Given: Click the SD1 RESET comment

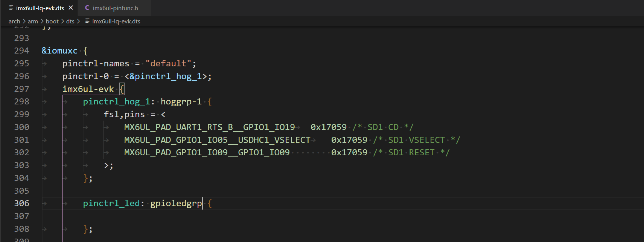Looking at the screenshot, I should 411,152.
